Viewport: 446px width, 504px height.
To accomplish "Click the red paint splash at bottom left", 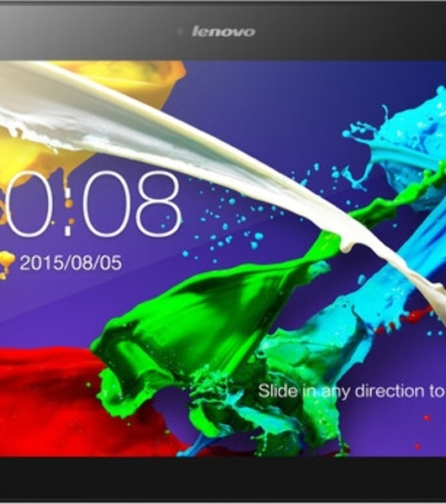I will click(65, 402).
